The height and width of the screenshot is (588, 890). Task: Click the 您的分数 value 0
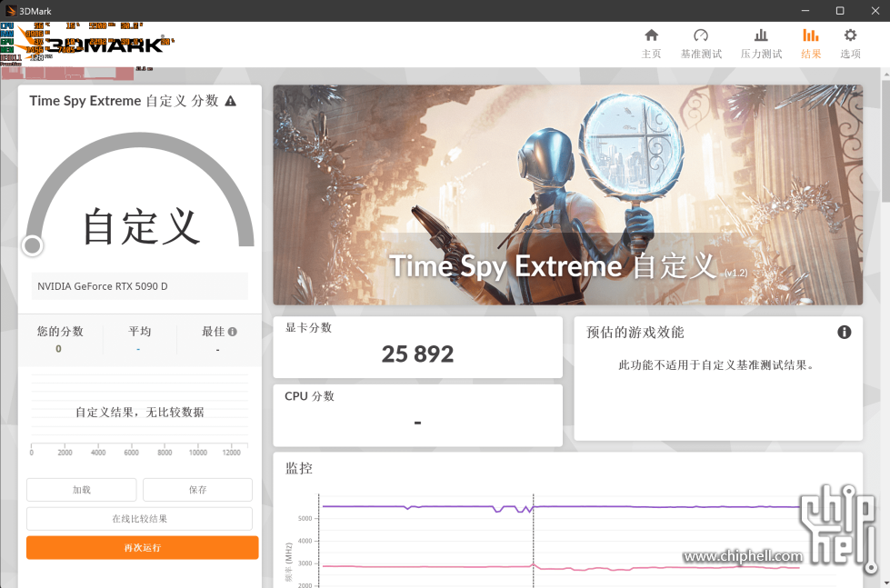[58, 349]
